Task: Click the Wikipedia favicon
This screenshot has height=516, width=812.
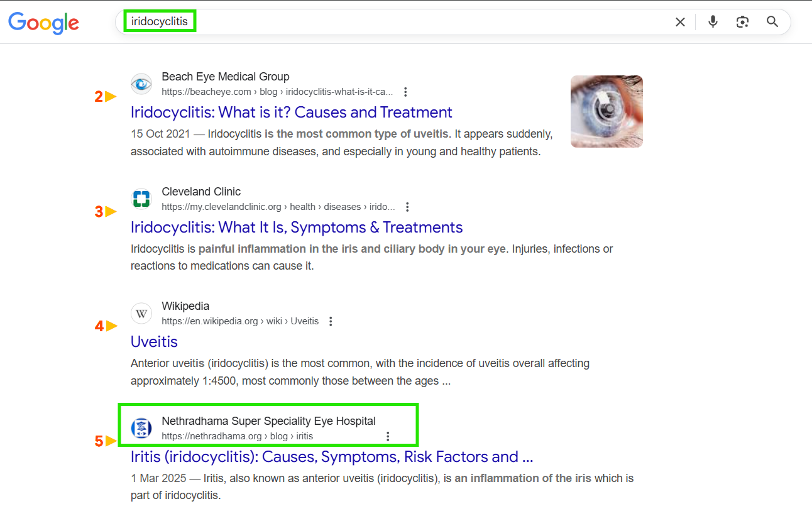Action: pos(141,314)
